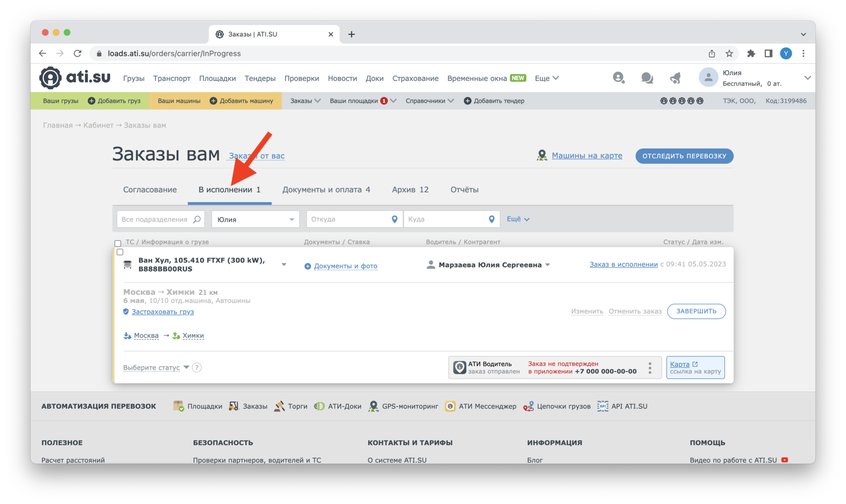The width and height of the screenshot is (846, 504).
Task: Click the Отменить заказ link
Action: tap(635, 311)
